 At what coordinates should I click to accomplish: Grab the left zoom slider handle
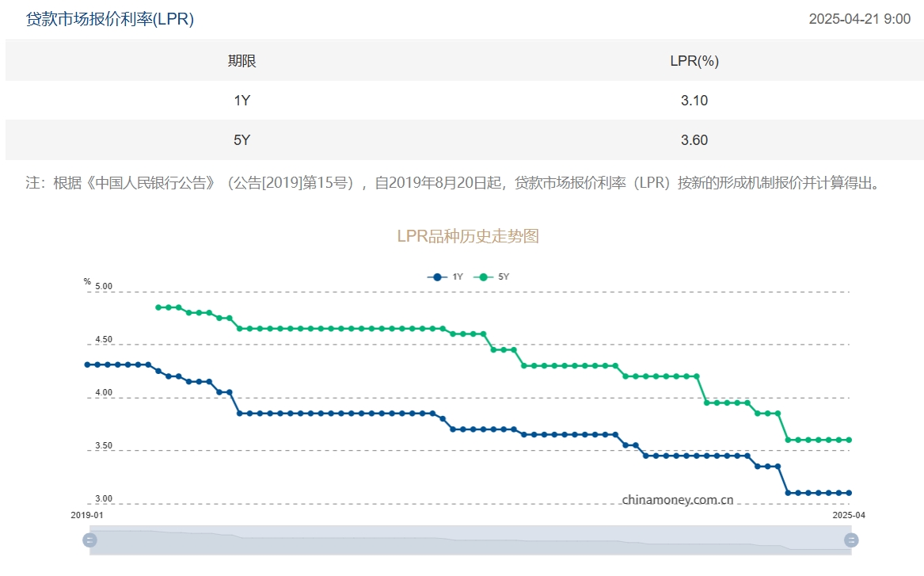tap(89, 540)
